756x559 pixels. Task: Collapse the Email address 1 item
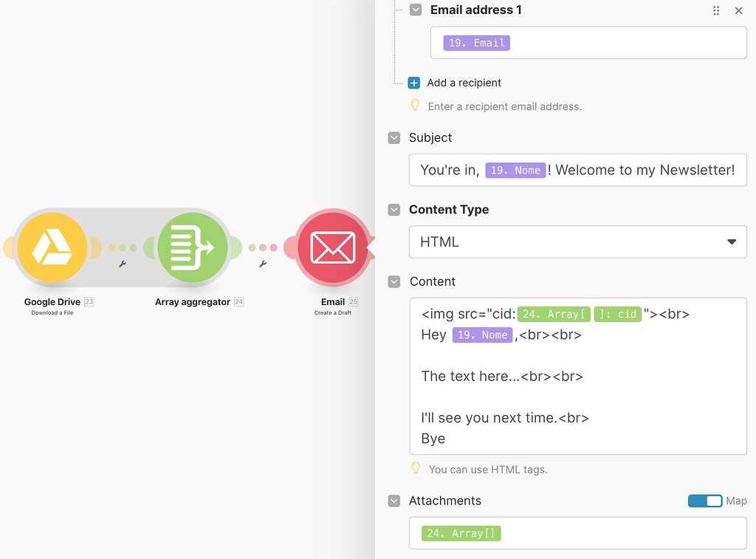pyautogui.click(x=416, y=10)
